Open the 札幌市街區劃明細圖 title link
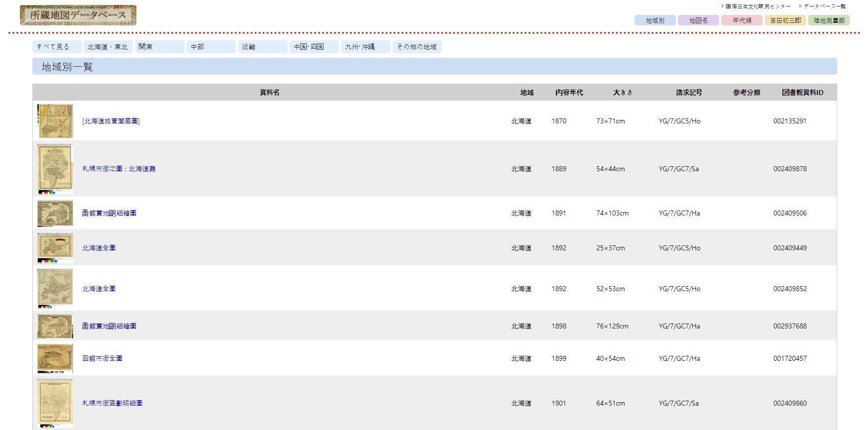Screen dimensions: 868x430 click(x=112, y=403)
